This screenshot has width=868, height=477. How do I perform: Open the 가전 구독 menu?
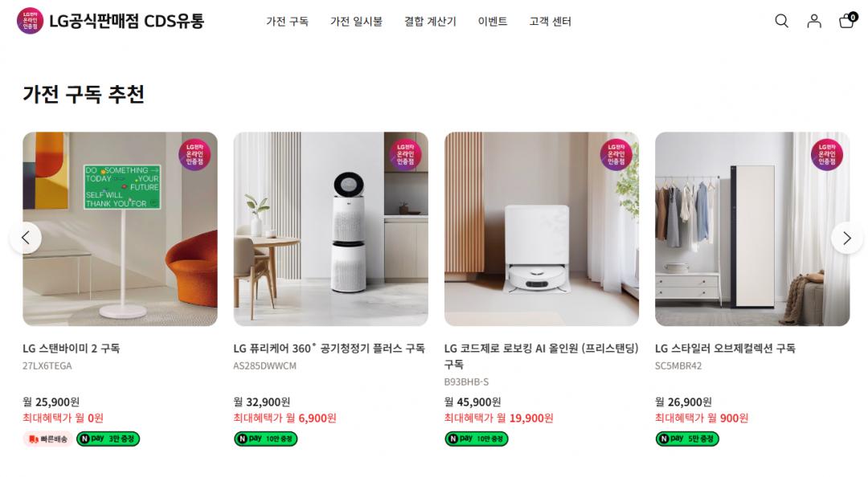point(287,22)
